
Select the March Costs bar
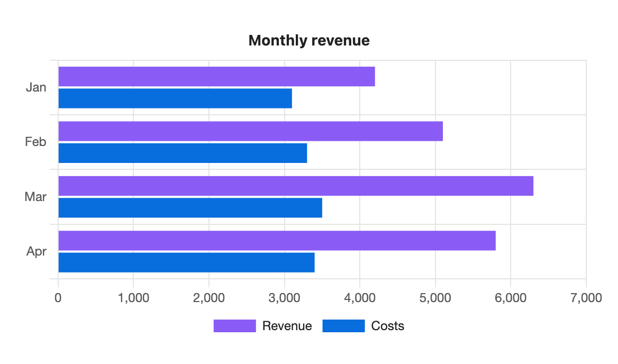pos(190,207)
